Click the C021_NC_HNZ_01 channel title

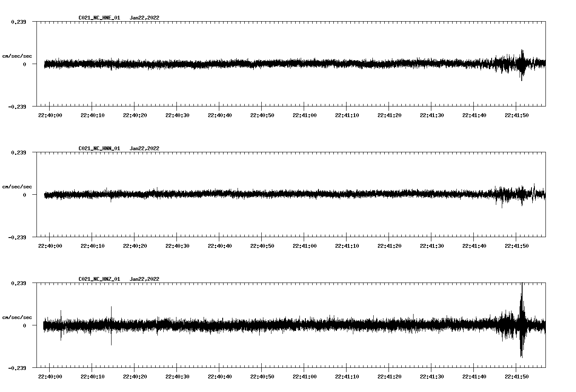pyautogui.click(x=99, y=279)
